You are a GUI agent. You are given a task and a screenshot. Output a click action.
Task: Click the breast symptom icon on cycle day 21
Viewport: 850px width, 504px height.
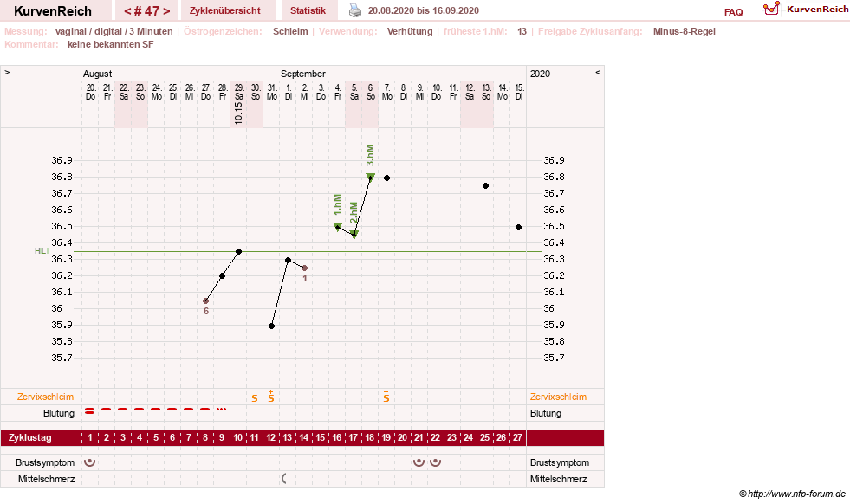tap(419, 462)
